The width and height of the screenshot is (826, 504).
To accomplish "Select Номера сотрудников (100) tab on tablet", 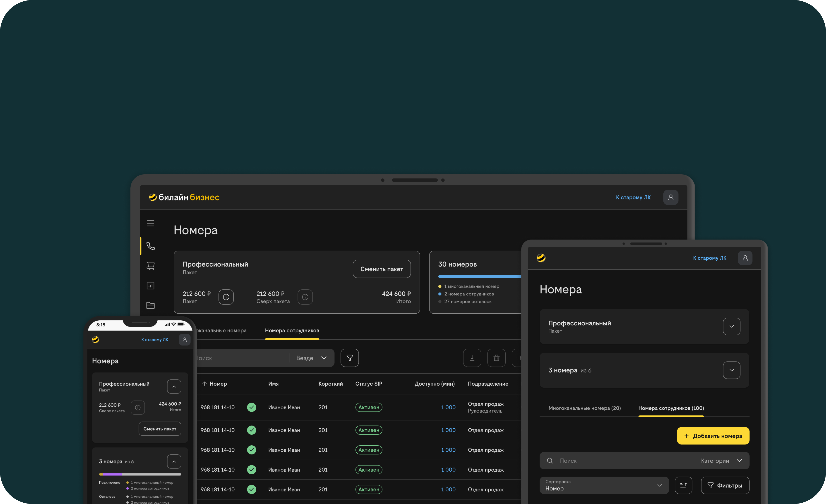I will click(671, 408).
